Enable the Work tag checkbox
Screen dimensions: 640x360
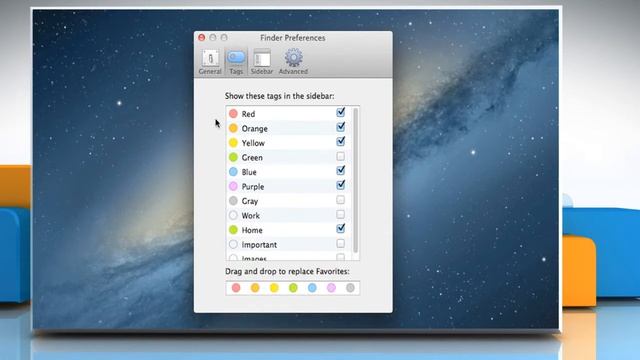point(340,214)
